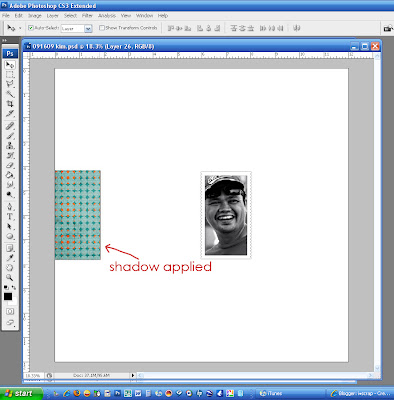Screen dimensions: 394x400
Task: Open the Select menu
Action: point(70,16)
